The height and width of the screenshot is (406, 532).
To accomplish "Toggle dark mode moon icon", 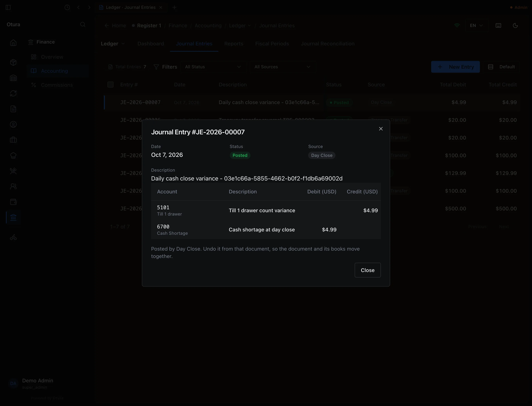I will pyautogui.click(x=515, y=26).
